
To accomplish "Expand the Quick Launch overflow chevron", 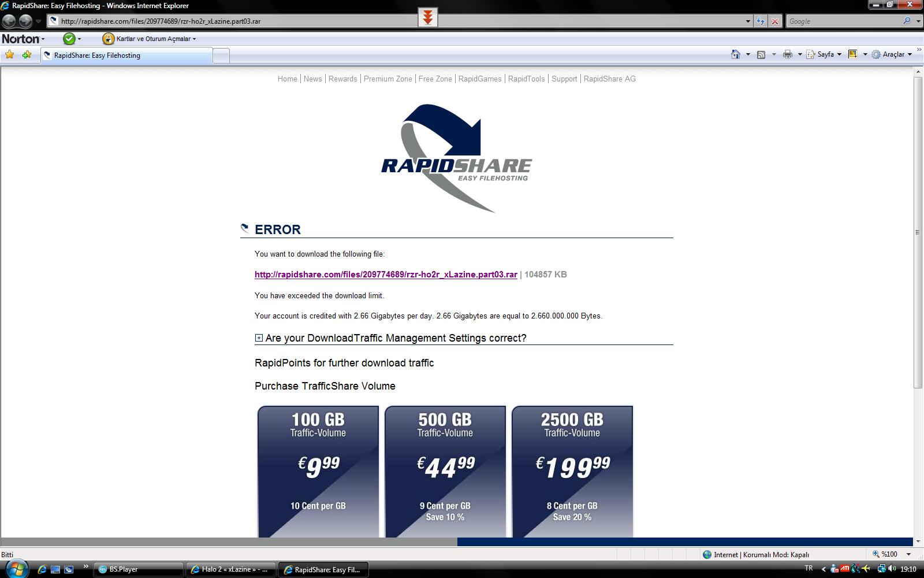I will (x=86, y=566).
